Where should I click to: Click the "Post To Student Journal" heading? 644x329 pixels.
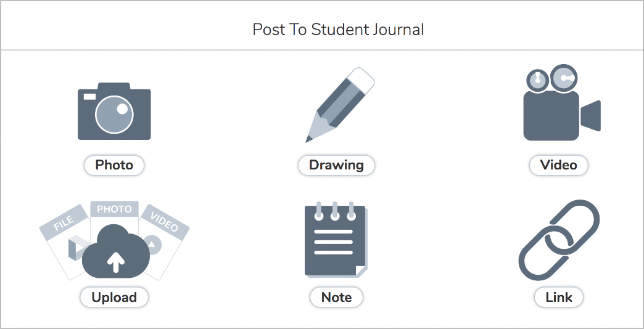(x=338, y=30)
